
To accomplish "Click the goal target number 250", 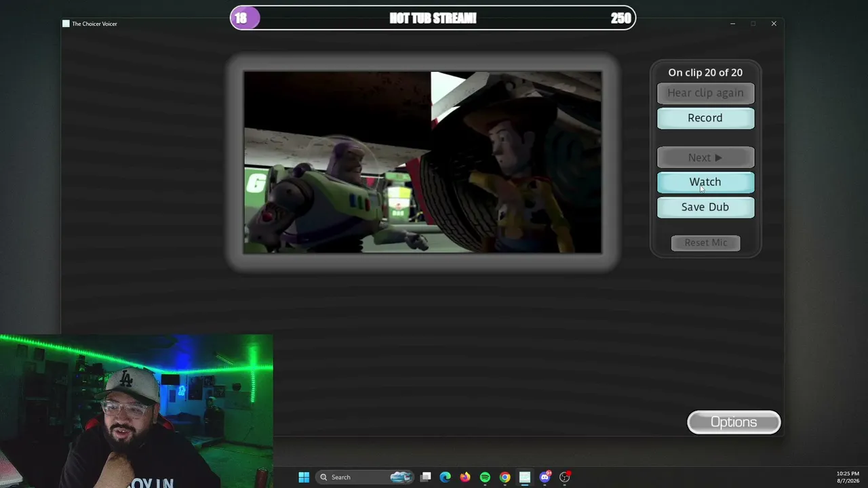I will pyautogui.click(x=620, y=18).
